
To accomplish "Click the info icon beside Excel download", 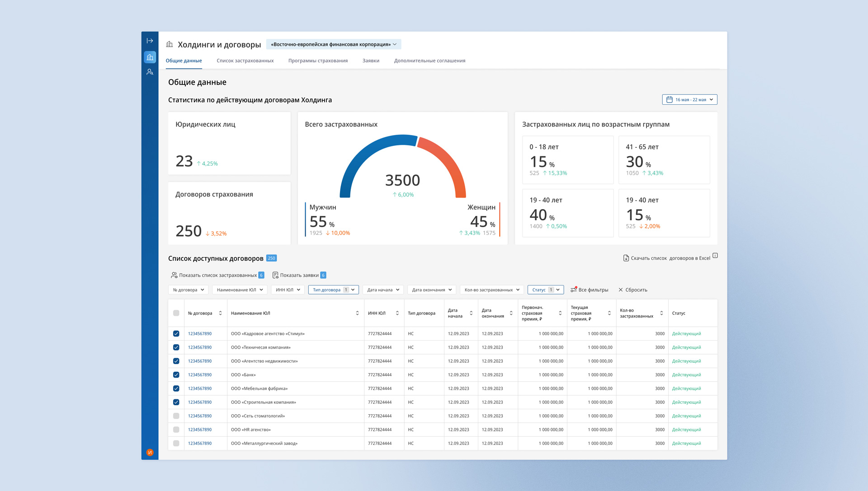I will [x=715, y=256].
